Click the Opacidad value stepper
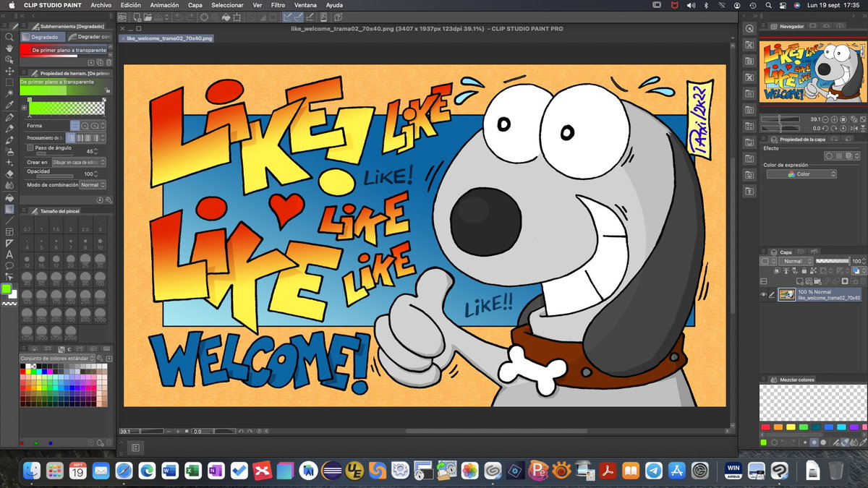Screen dimensions: 868x488 [x=96, y=174]
